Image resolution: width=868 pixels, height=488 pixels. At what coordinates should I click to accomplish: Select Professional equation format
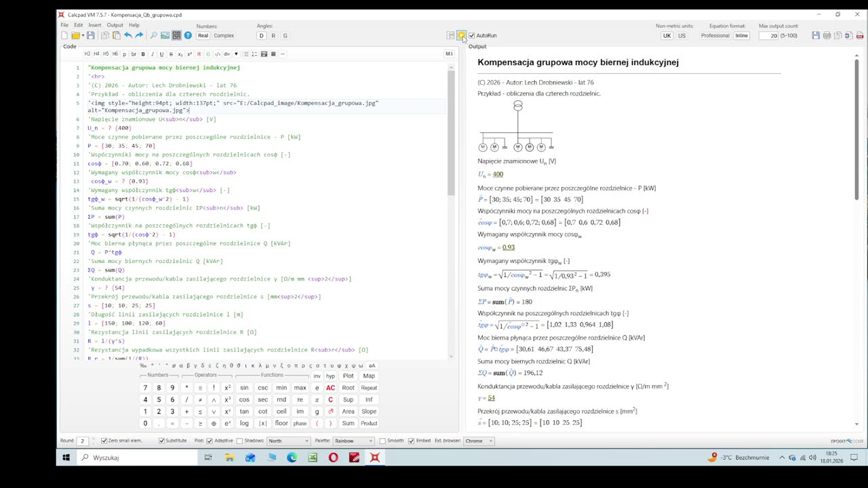[715, 35]
